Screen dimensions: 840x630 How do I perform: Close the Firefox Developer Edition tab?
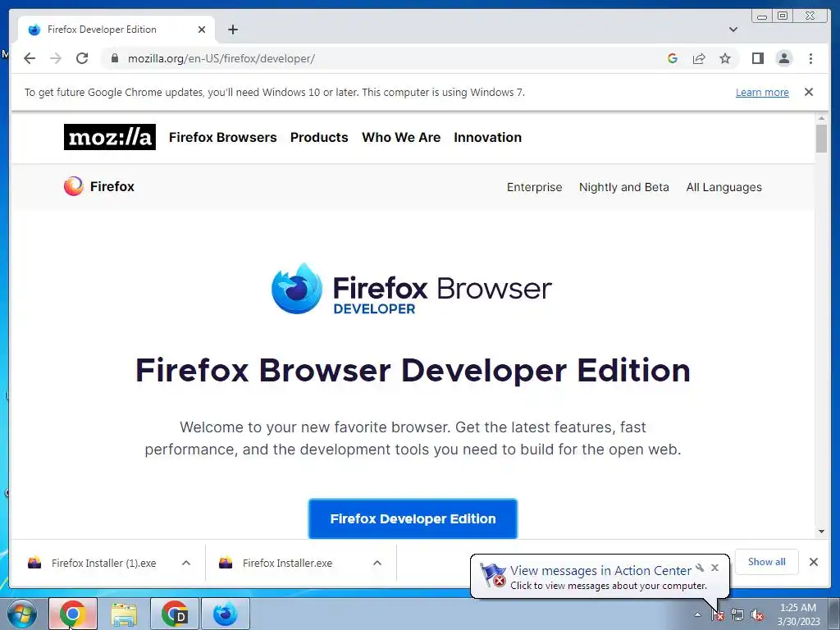[x=202, y=30]
